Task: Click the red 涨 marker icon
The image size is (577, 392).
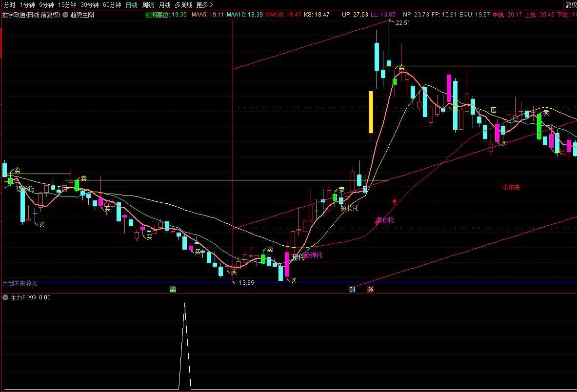Action: point(370,290)
